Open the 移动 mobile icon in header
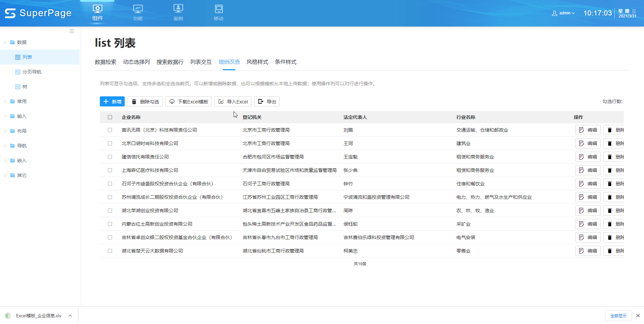This screenshot has height=324, width=644. tap(218, 13)
